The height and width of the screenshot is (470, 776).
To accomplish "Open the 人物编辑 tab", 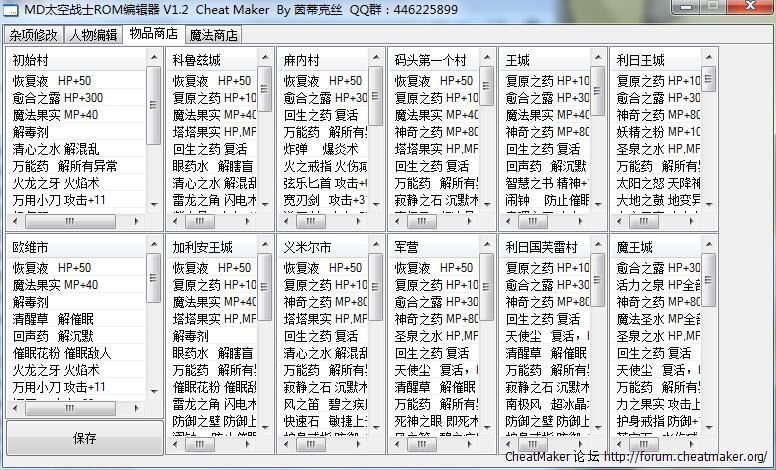I will [x=93, y=35].
